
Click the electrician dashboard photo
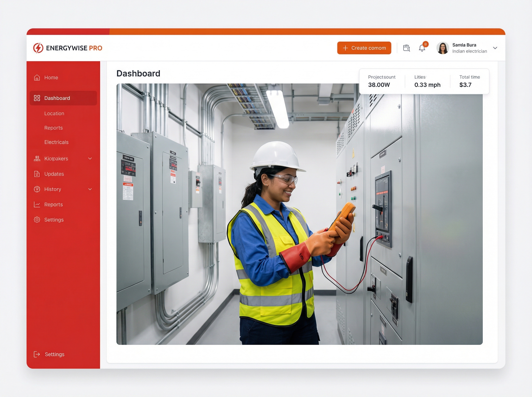coord(299,214)
